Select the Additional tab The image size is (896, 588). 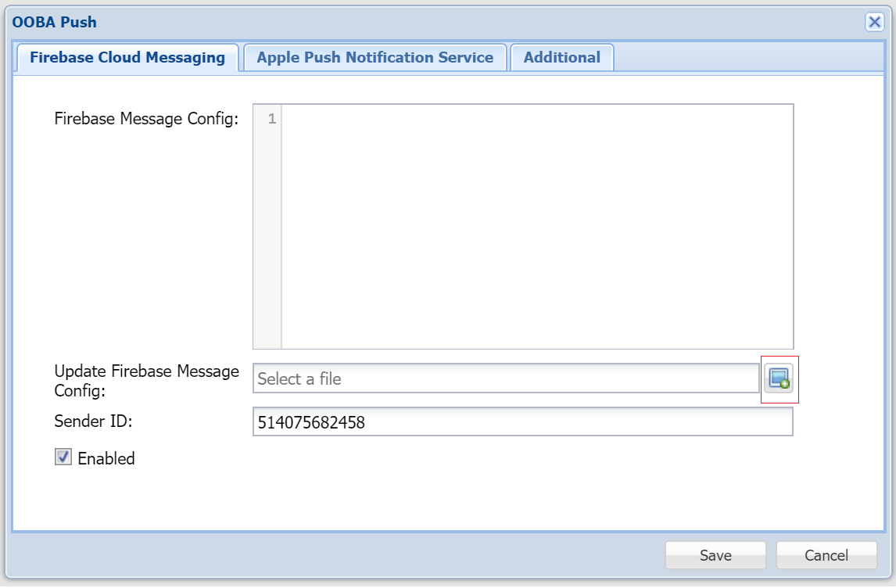(x=561, y=58)
